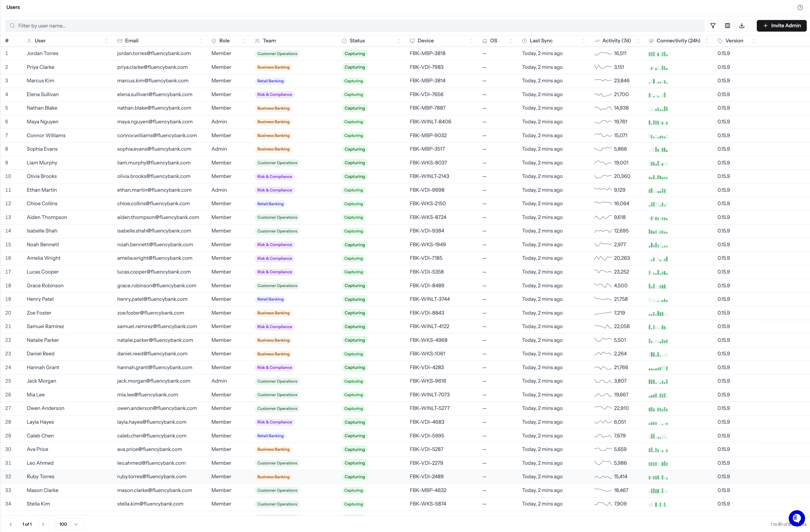Open the 100 rows-per-page dropdown
The width and height of the screenshot is (810, 532).
coord(69,524)
